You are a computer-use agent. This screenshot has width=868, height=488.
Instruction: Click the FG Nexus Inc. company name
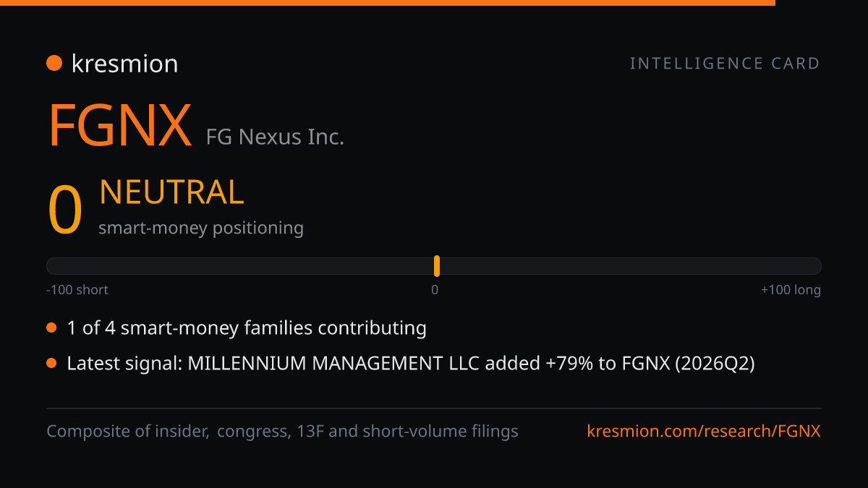tap(275, 136)
